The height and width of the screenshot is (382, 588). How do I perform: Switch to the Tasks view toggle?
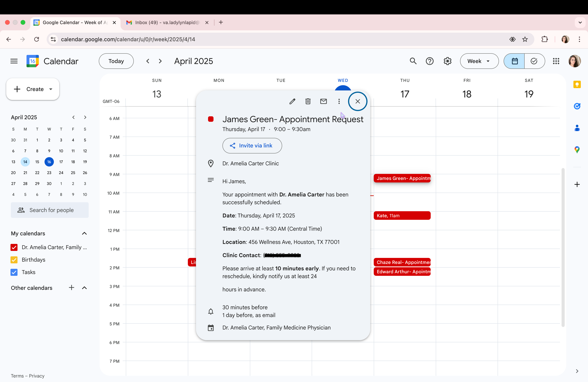point(534,61)
